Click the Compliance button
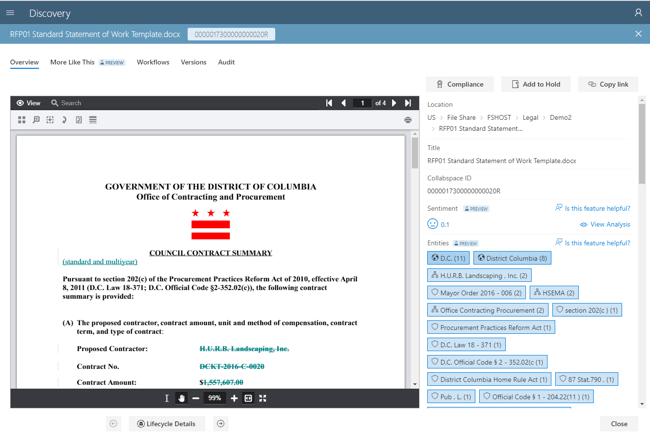The height and width of the screenshot is (443, 650). tap(460, 84)
